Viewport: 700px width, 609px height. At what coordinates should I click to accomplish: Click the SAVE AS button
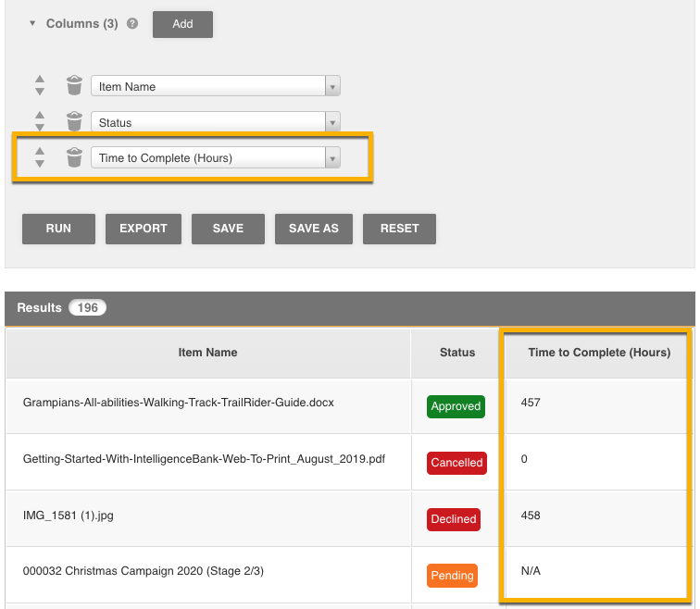pos(314,229)
